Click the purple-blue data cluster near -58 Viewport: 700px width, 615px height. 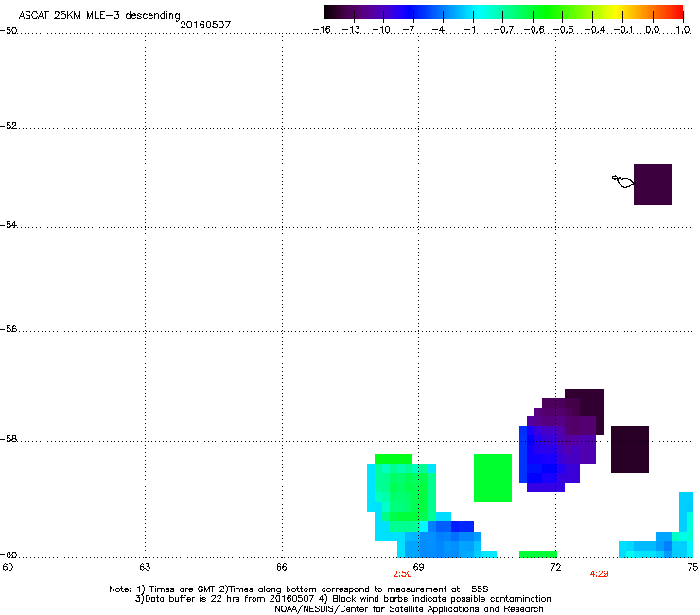pos(561,442)
